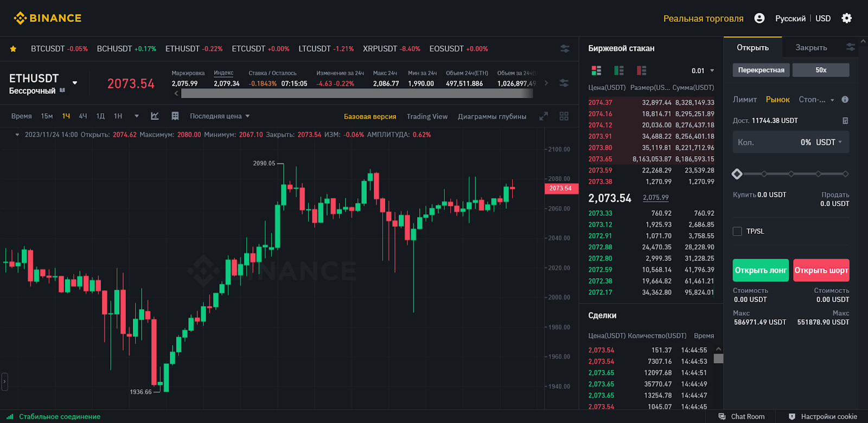This screenshot has width=868, height=423.
Task: Advance market stats with right arrow
Action: point(546,83)
